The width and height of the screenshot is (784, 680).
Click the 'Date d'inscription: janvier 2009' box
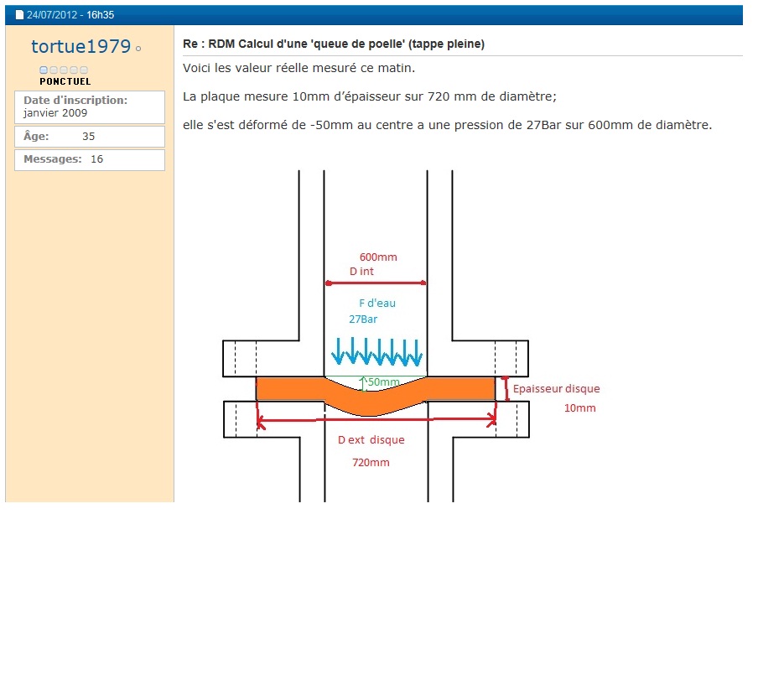90,107
